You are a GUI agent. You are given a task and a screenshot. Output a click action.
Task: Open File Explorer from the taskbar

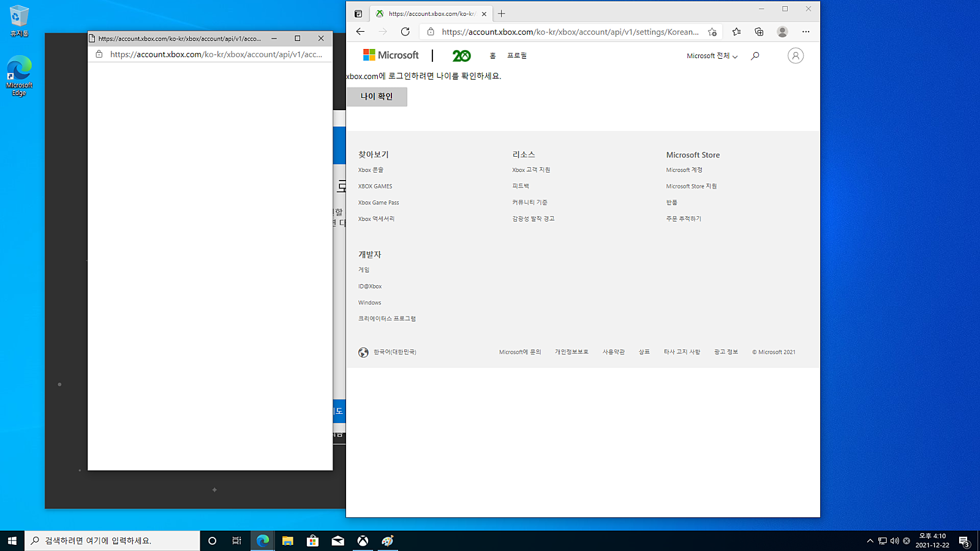[x=287, y=541]
